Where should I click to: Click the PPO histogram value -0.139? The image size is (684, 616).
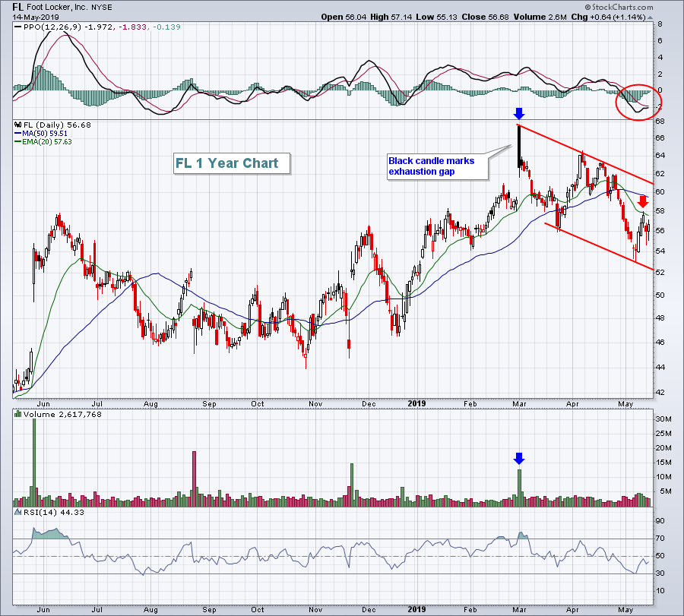pos(166,27)
